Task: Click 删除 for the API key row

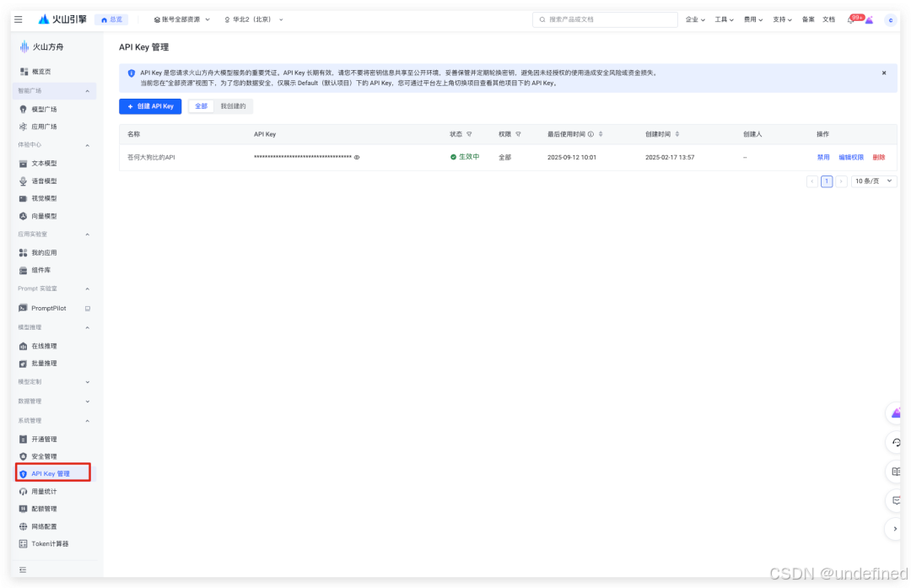Action: pyautogui.click(x=879, y=158)
